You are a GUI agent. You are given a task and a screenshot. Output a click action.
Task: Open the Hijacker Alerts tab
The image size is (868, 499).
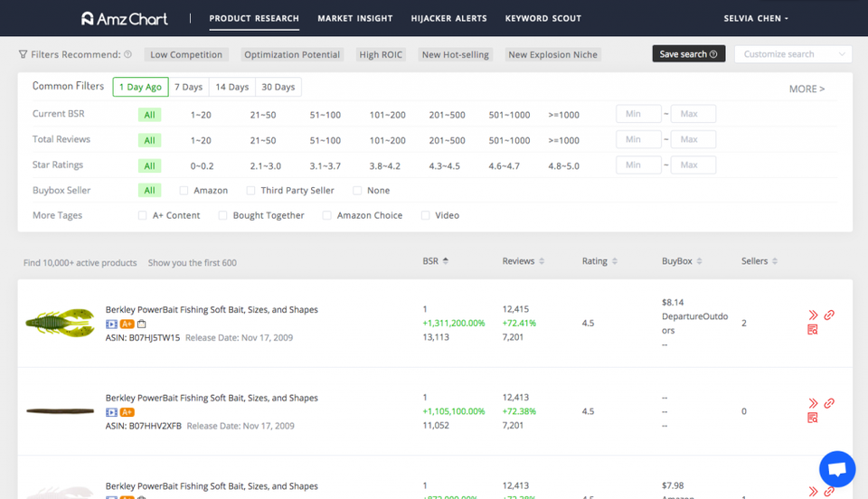[449, 18]
